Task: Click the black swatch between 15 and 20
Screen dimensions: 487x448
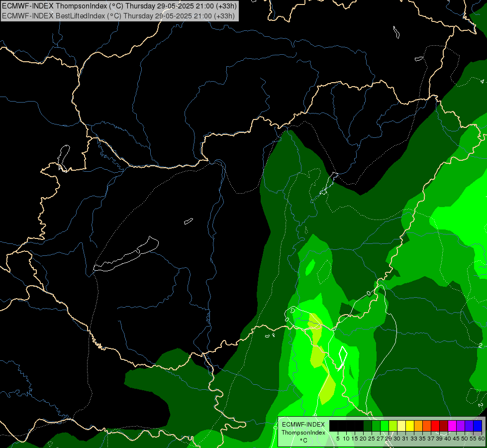Action: pos(359,426)
